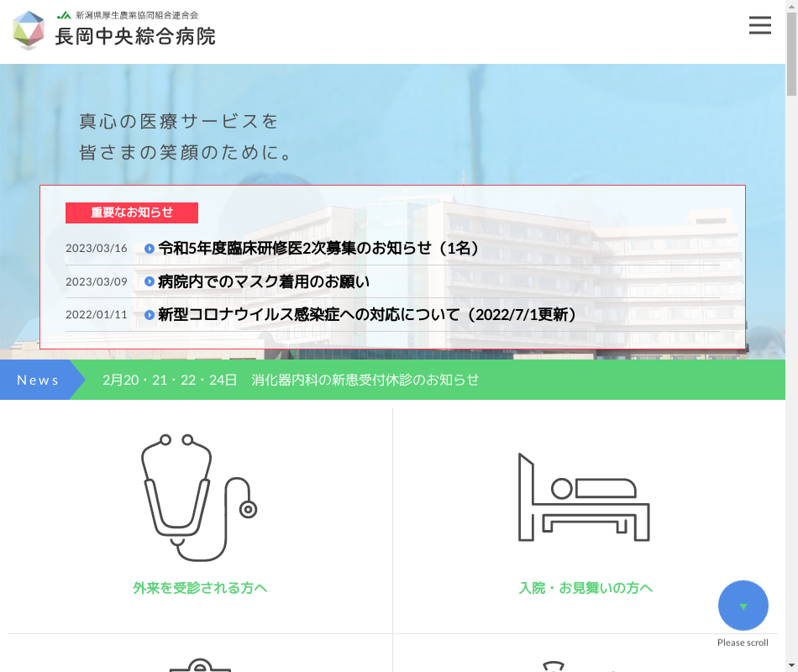Open 病院内でのマスク着用のお願い notice
The height and width of the screenshot is (672, 798).
264,282
